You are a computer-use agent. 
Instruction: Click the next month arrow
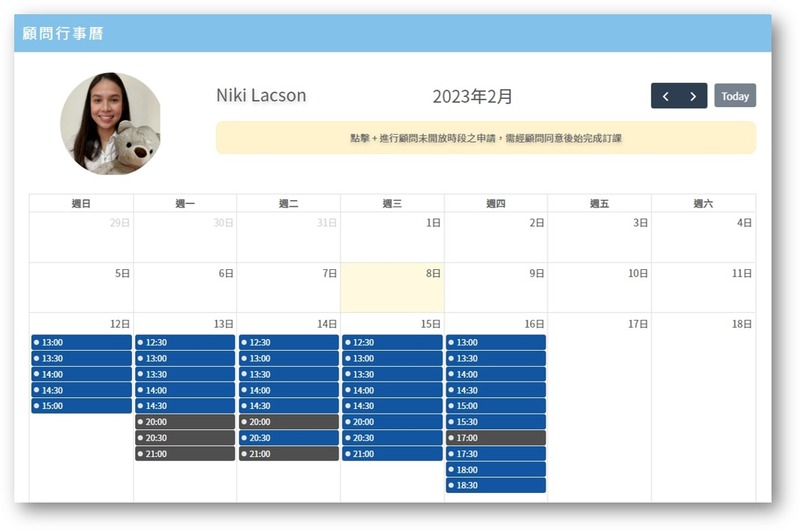693,96
